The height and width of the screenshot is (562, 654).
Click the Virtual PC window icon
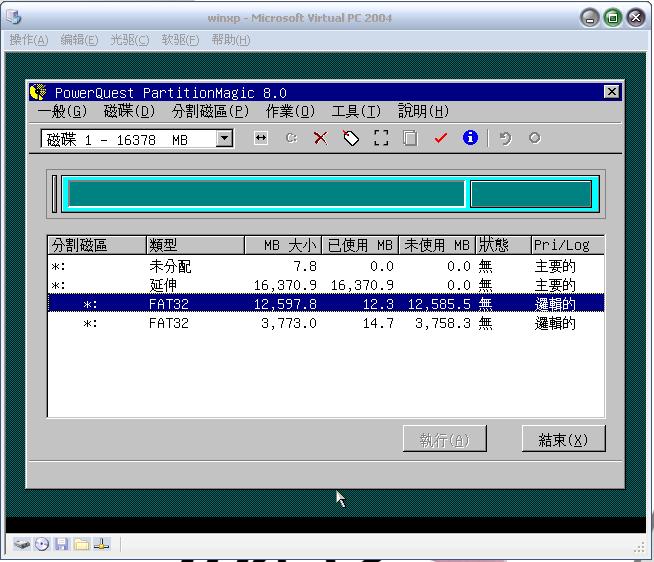[x=13, y=18]
